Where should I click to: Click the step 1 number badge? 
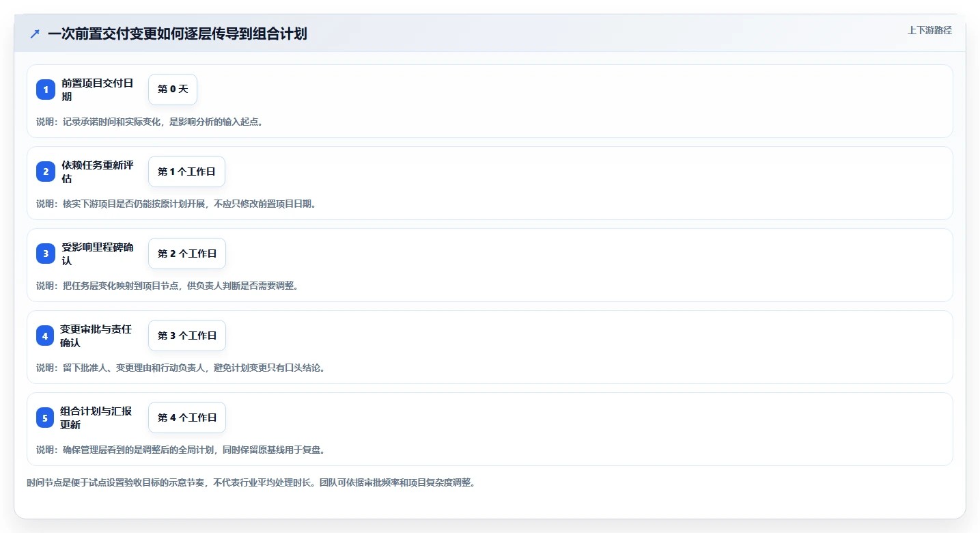(46, 90)
